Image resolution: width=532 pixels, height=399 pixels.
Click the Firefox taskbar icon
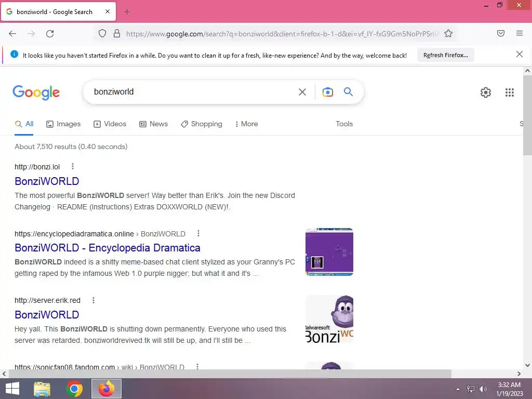(107, 389)
